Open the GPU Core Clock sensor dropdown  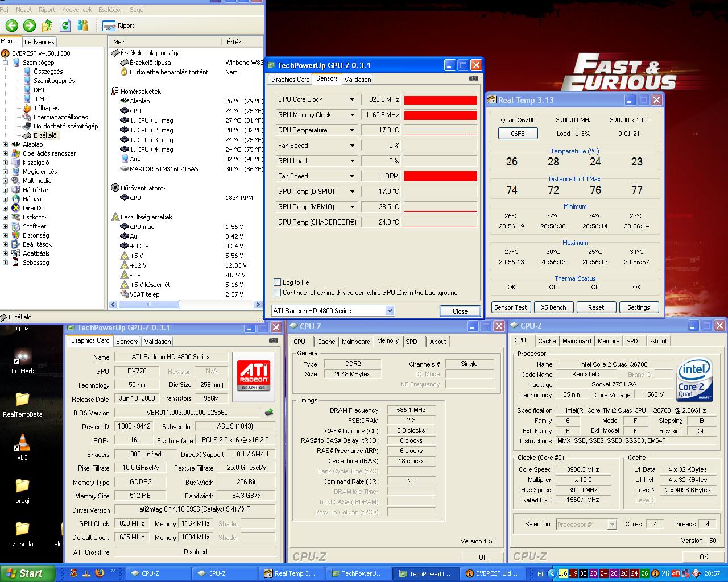click(x=352, y=99)
